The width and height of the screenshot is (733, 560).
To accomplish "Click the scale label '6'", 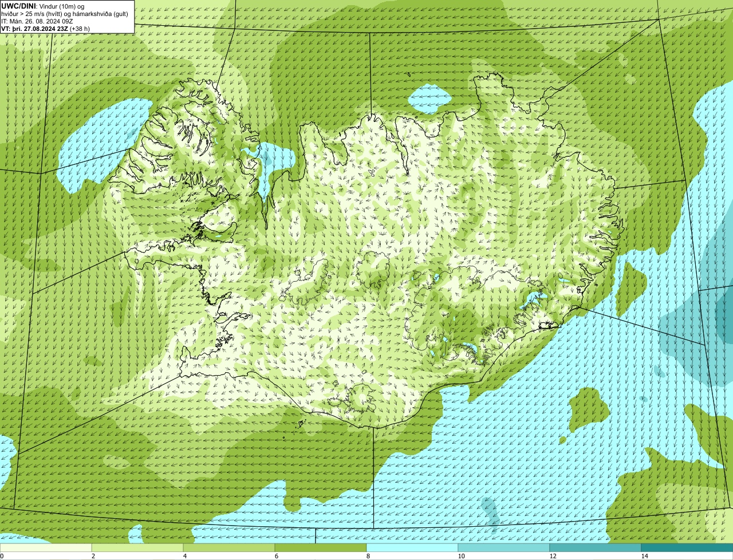I will pyautogui.click(x=276, y=556).
